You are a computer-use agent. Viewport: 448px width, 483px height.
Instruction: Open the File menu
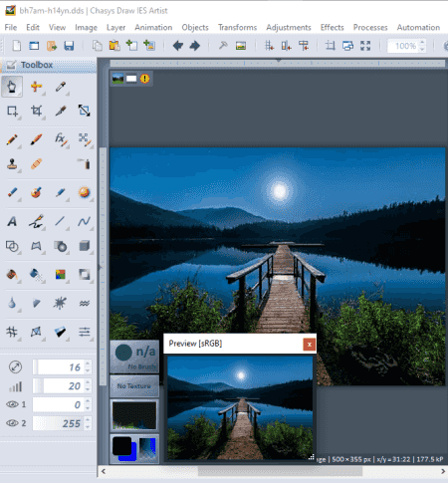(11, 28)
